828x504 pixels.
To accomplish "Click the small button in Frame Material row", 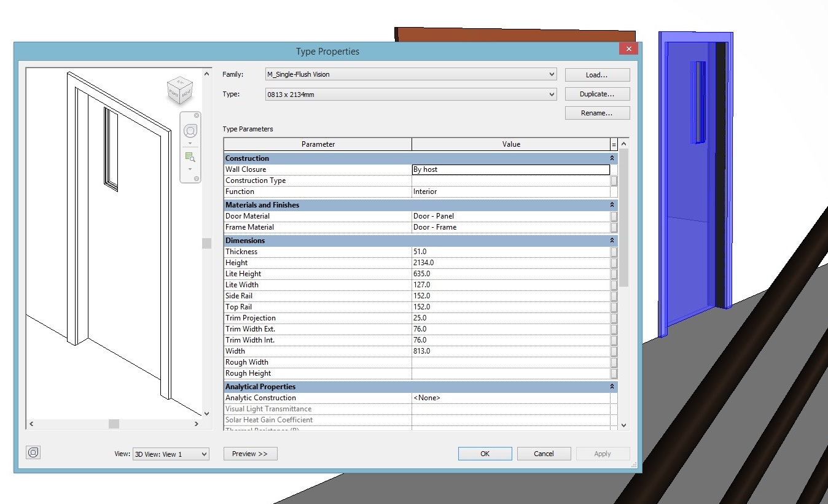I will (x=614, y=227).
